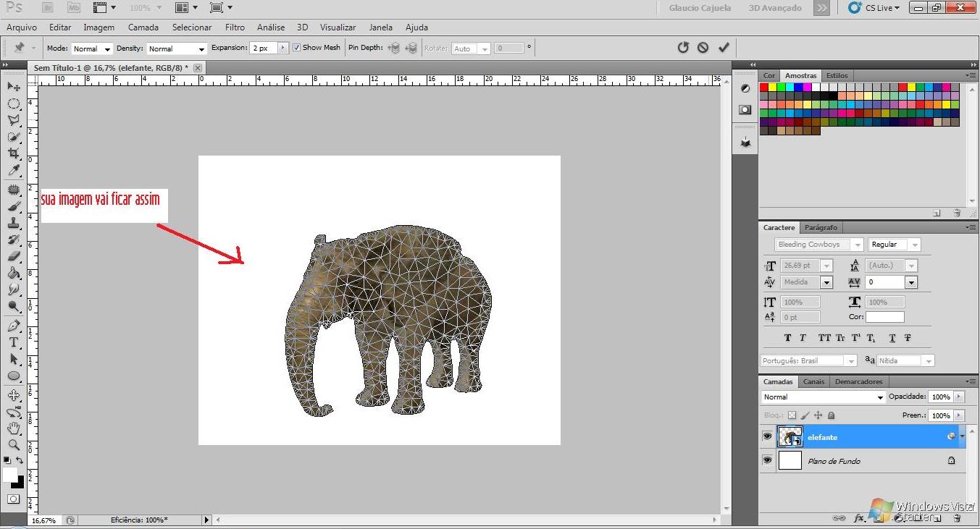Open the Expansion value flyout arrow
This screenshot has width=980, height=529.
(x=283, y=48)
